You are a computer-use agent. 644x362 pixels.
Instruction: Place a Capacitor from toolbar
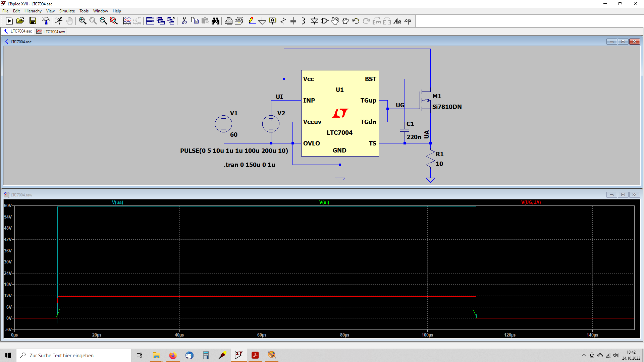pos(293,21)
